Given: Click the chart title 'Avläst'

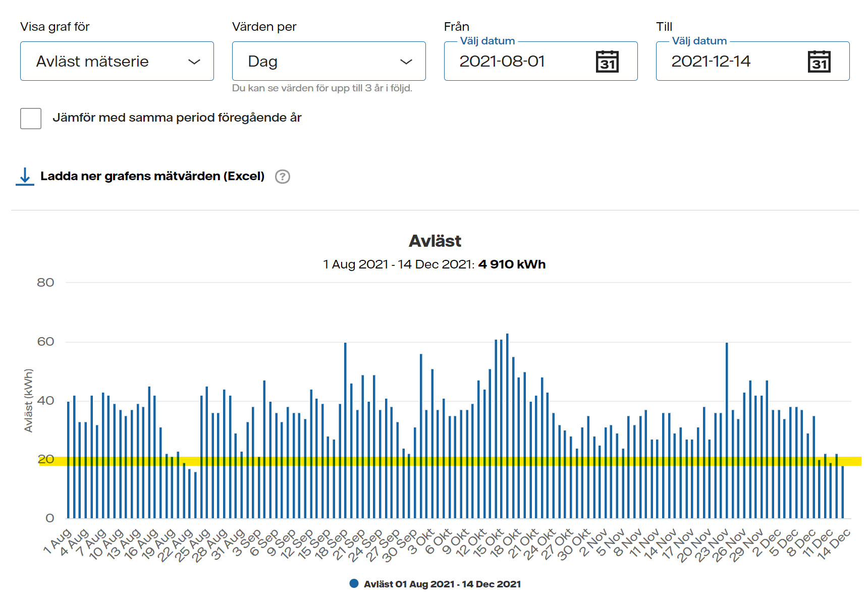Looking at the screenshot, I should pos(435,241).
